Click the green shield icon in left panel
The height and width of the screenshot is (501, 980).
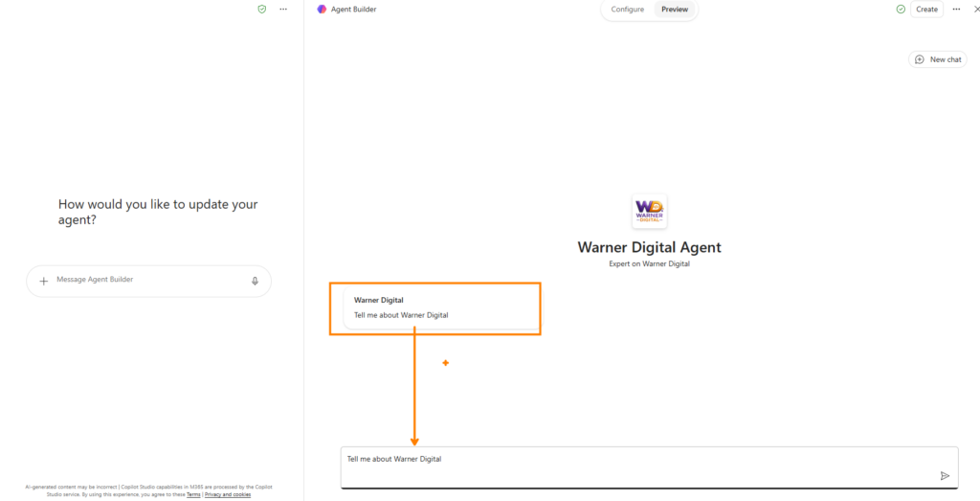(x=262, y=10)
